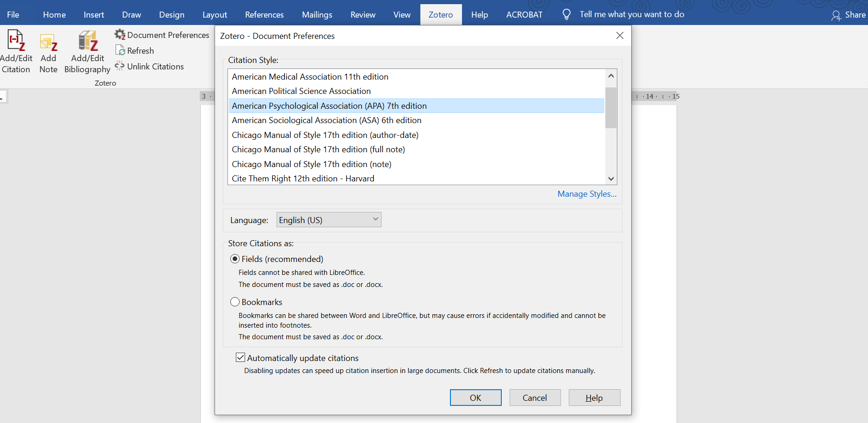
Task: Select Fields (recommended) radio button
Action: pos(235,259)
